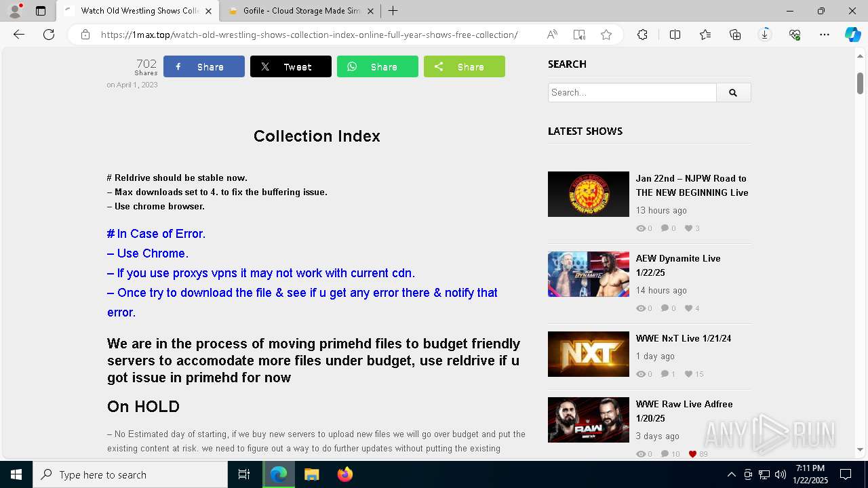Tweet this page on X
Image resolution: width=868 pixels, height=488 pixels.
click(291, 66)
